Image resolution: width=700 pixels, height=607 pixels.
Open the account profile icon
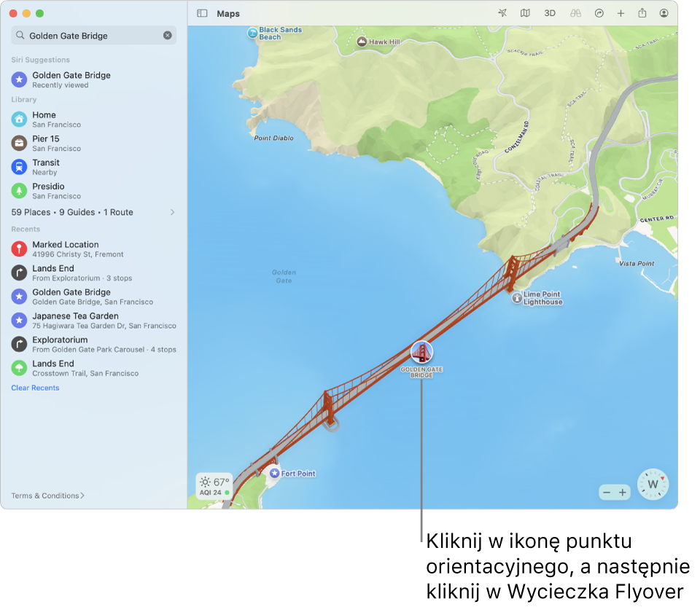(664, 13)
